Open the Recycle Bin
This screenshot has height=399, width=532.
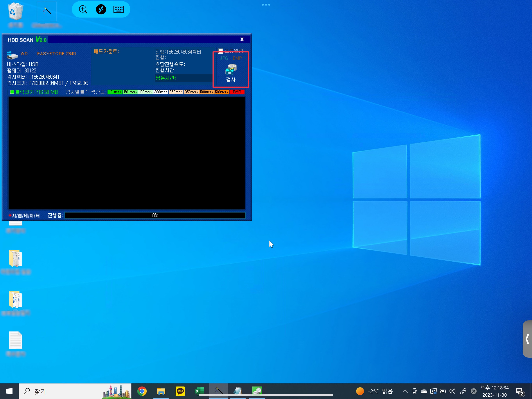tap(16, 11)
